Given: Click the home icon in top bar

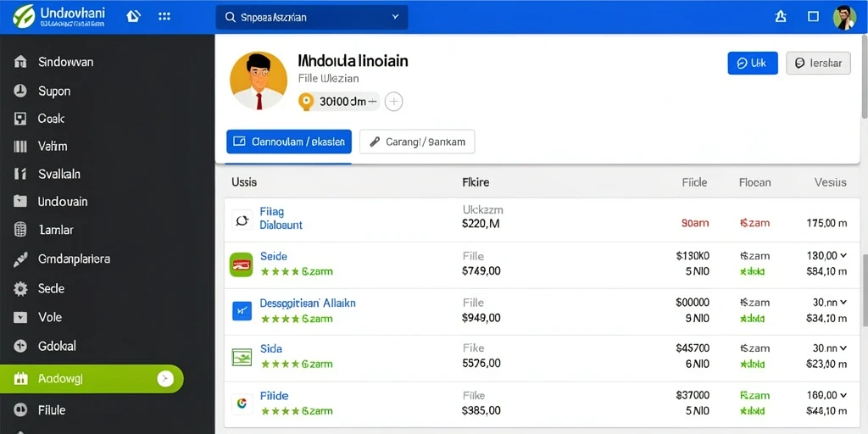Looking at the screenshot, I should (x=133, y=16).
